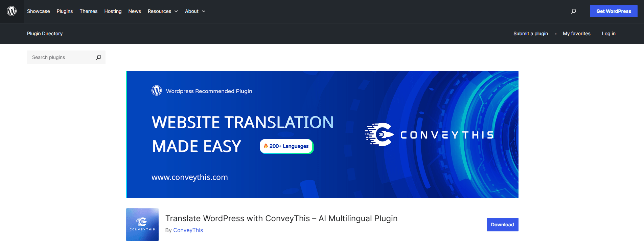Open the Plugin Directory link
This screenshot has height=249, width=644.
45,34
